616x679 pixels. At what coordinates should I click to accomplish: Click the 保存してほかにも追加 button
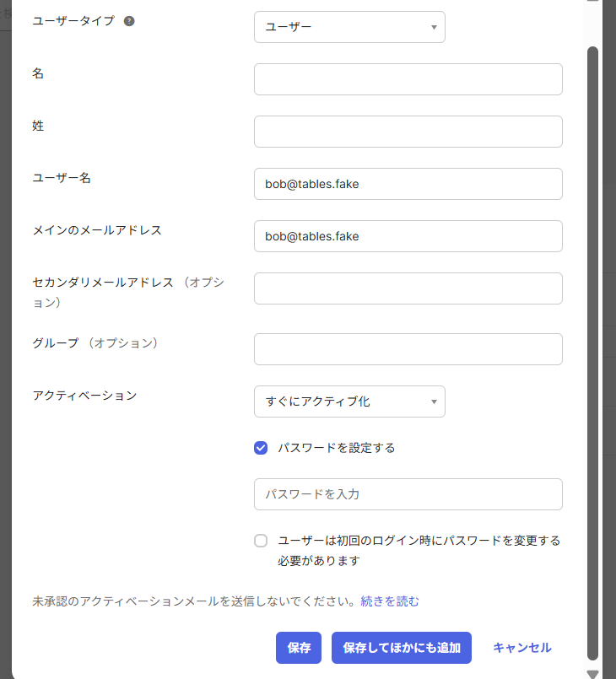tap(401, 648)
